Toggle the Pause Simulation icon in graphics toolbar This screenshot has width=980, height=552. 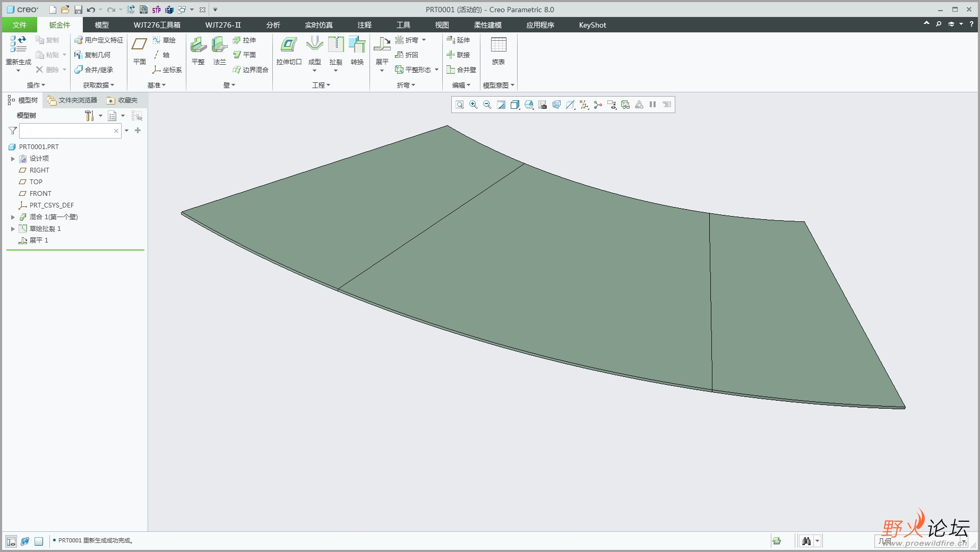click(x=653, y=105)
